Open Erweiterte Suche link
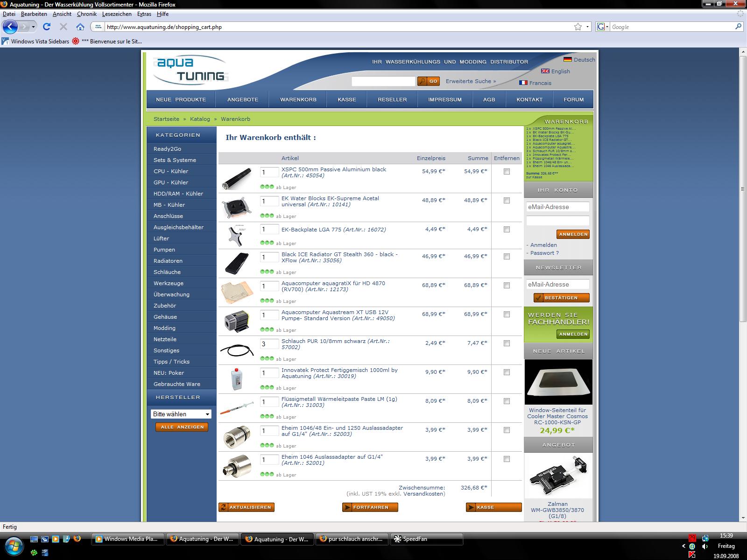Viewport: 747px width, 560px height. coord(471,81)
